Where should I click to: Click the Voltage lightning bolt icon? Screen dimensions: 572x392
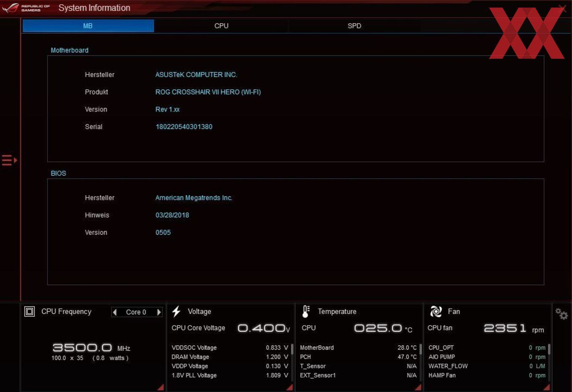point(176,311)
